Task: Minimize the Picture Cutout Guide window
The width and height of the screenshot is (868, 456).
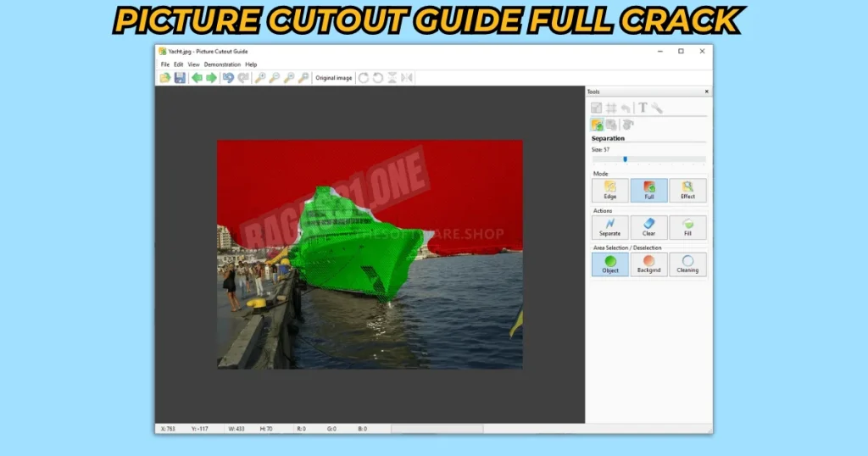Action: click(x=659, y=51)
